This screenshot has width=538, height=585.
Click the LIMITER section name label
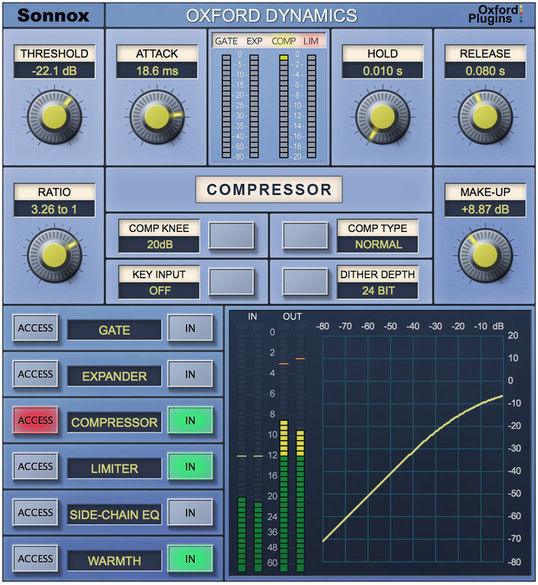114,469
